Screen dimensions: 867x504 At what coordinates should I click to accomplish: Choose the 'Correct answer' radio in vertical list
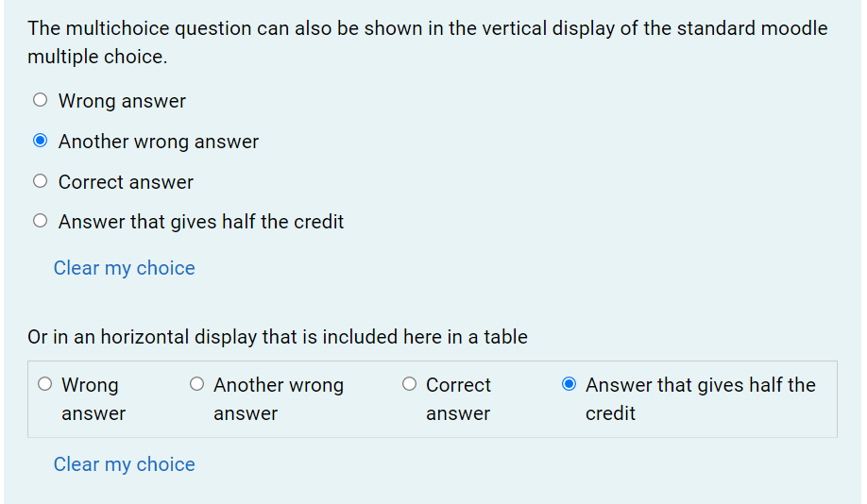coord(40,181)
